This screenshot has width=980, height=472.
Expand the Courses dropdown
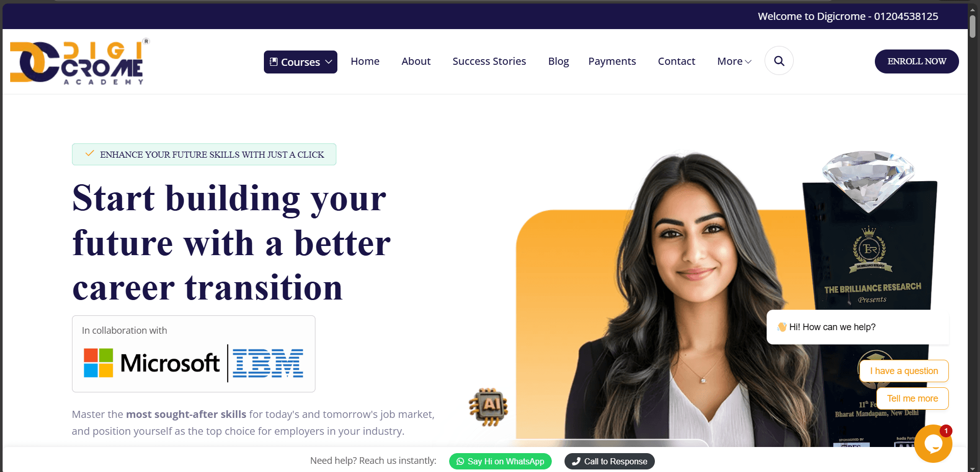pos(301,62)
